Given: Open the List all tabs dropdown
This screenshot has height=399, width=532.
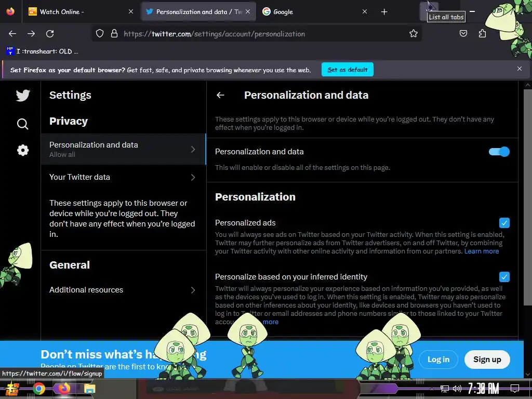Looking at the screenshot, I should pos(430,10).
